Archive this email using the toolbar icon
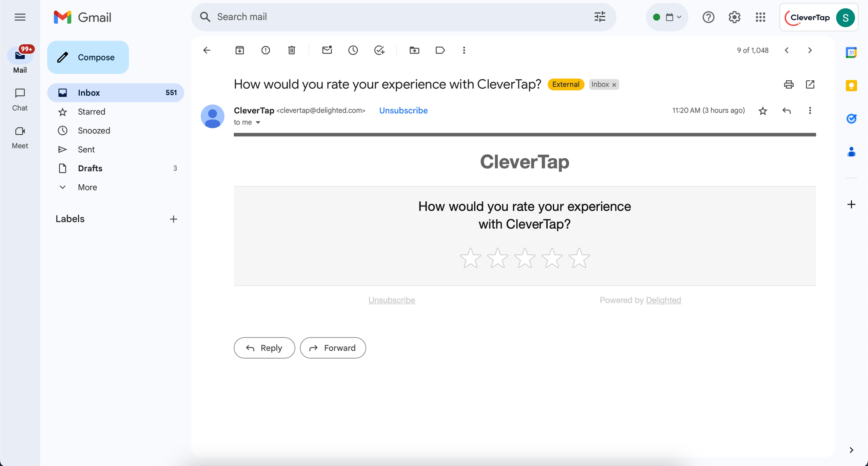 [240, 50]
